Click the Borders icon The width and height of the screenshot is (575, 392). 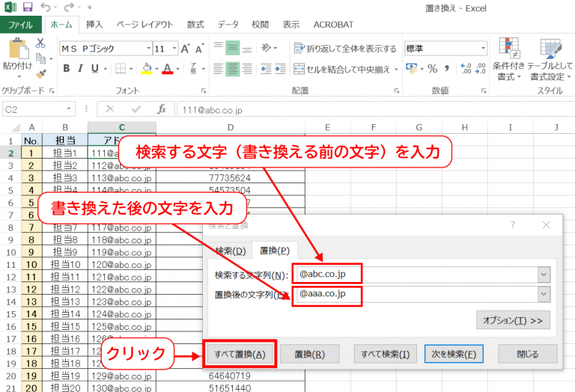(121, 68)
